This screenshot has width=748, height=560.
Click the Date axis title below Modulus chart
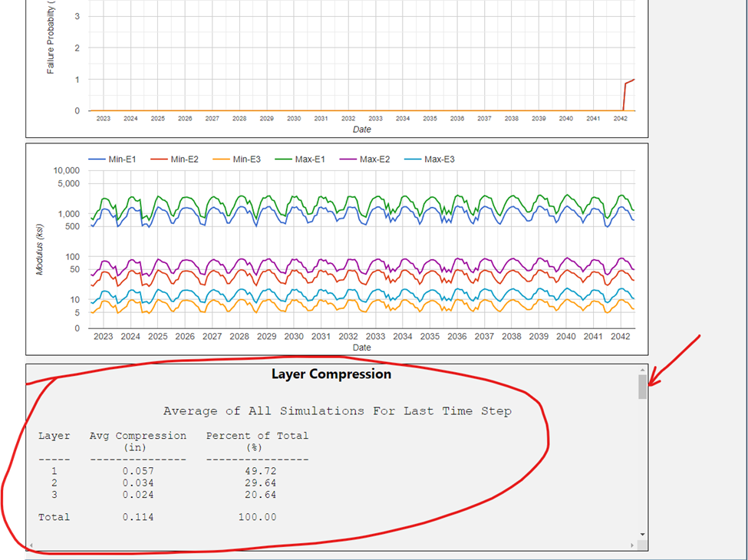(361, 348)
